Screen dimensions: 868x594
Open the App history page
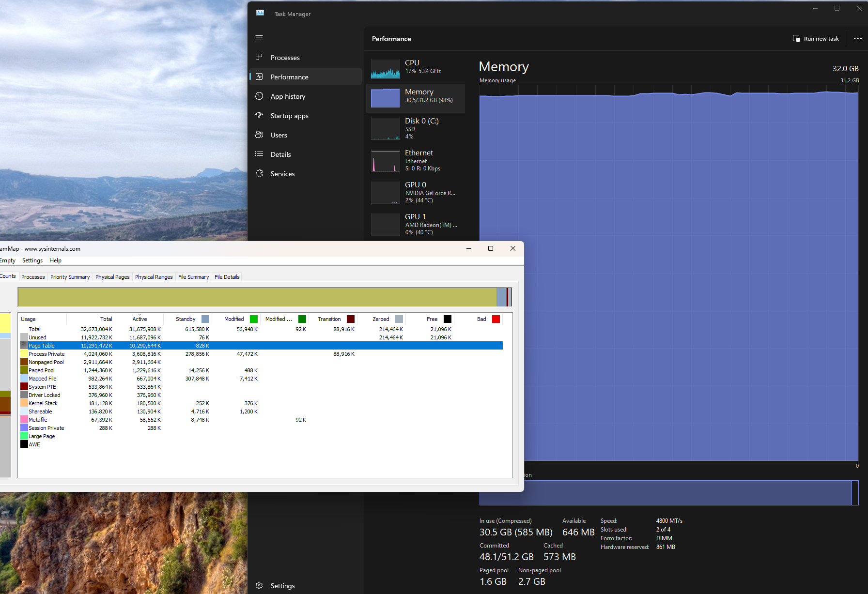(x=306, y=96)
